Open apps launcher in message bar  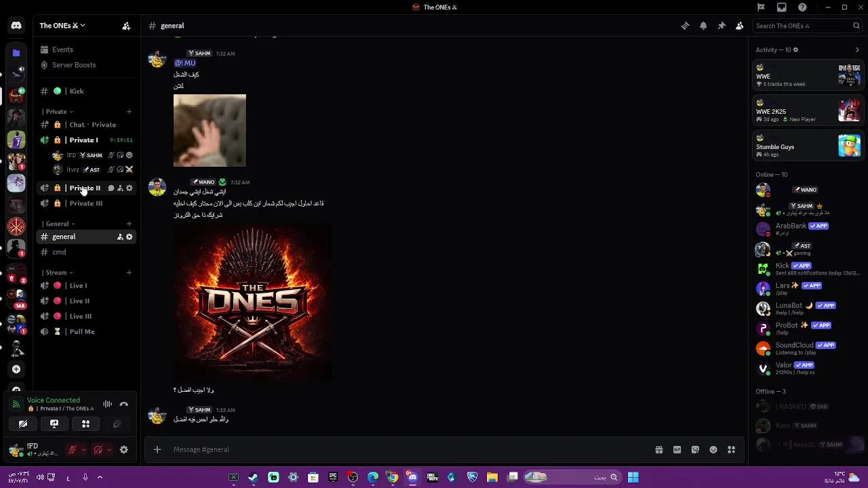731,449
